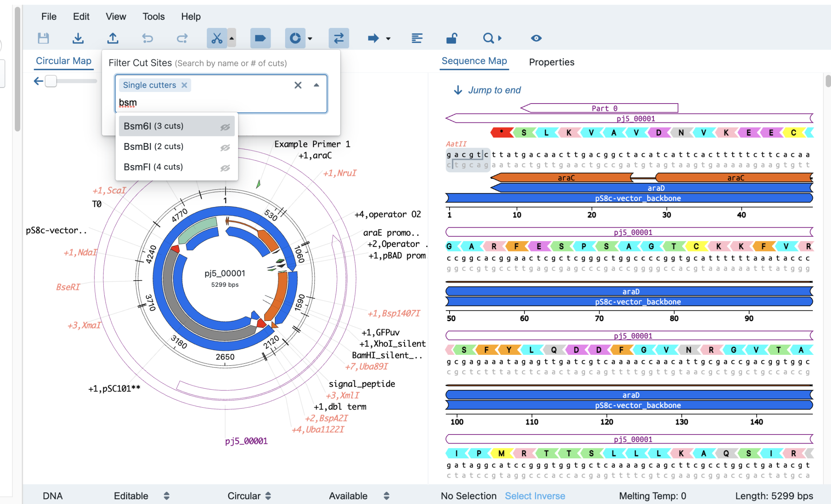The height and width of the screenshot is (504, 831).
Task: Adjust the circular map zoom slider
Action: [x=51, y=81]
